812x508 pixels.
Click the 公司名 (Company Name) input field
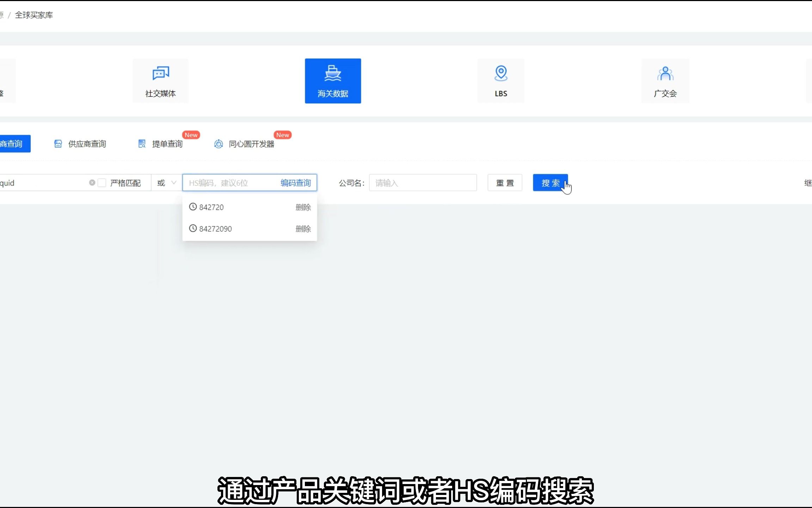[x=422, y=183]
